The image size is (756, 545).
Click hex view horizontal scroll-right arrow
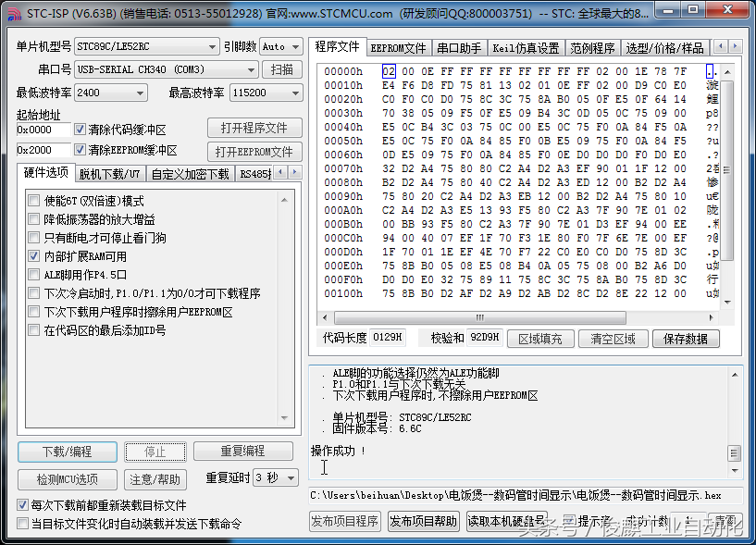(712, 317)
